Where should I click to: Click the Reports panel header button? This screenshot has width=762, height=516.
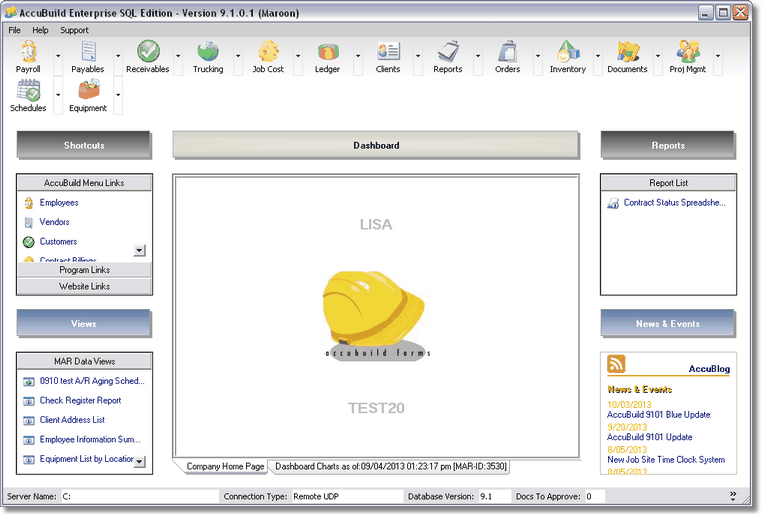point(668,145)
